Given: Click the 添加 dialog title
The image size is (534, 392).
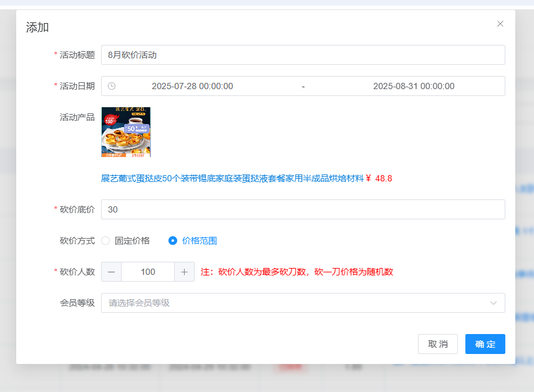Looking at the screenshot, I should click(x=37, y=27).
